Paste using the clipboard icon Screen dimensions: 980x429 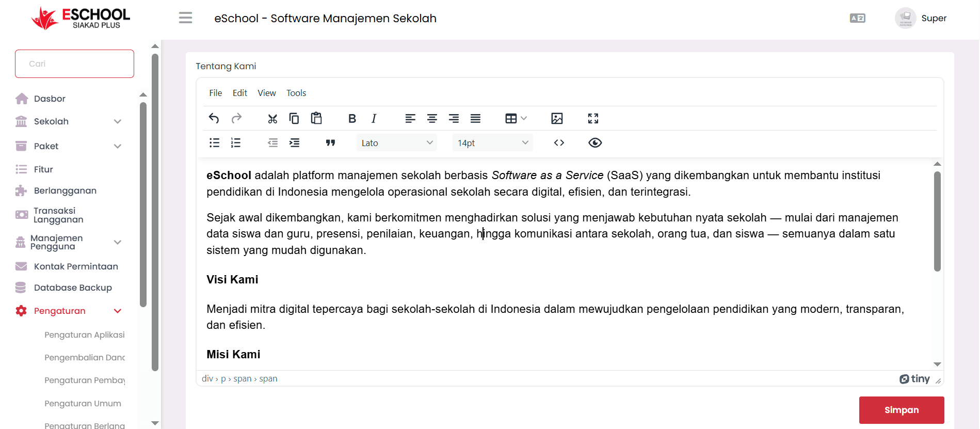pyautogui.click(x=316, y=118)
